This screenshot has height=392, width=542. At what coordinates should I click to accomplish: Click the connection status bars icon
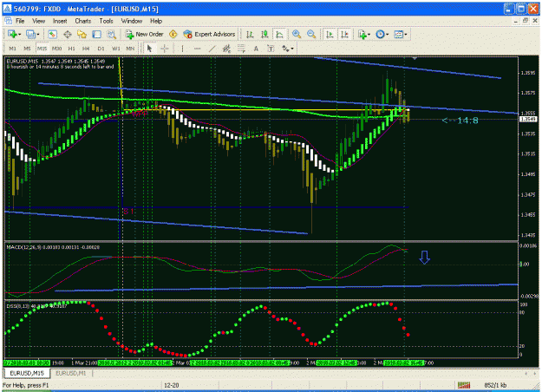click(464, 385)
